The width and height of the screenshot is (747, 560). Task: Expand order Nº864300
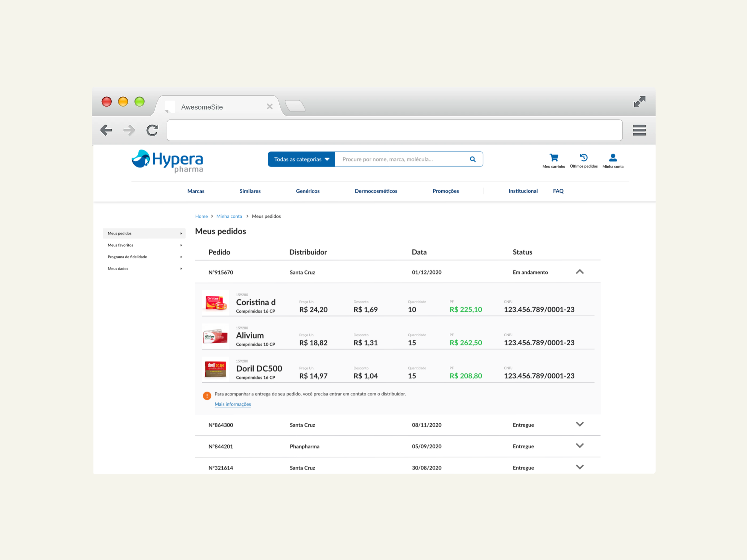click(x=579, y=425)
